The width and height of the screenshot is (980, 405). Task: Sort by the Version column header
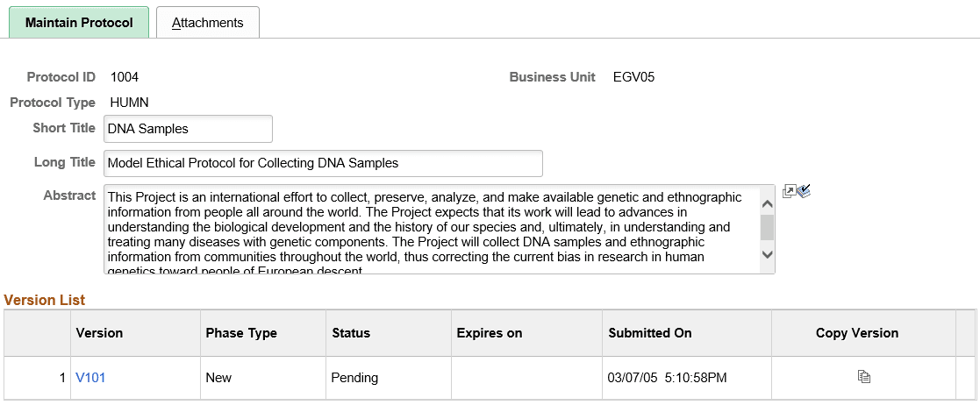[99, 333]
